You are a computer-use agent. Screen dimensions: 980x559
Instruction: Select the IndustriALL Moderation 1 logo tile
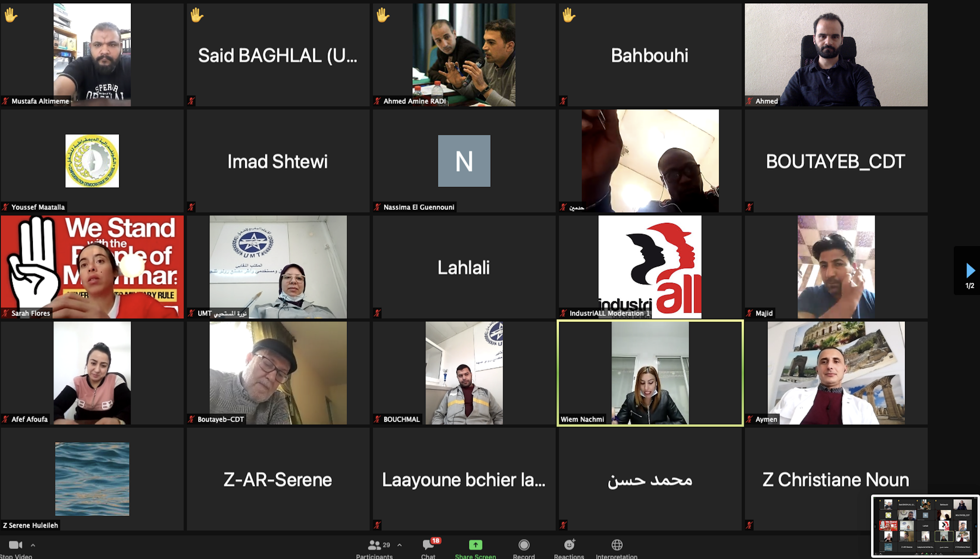coord(650,267)
